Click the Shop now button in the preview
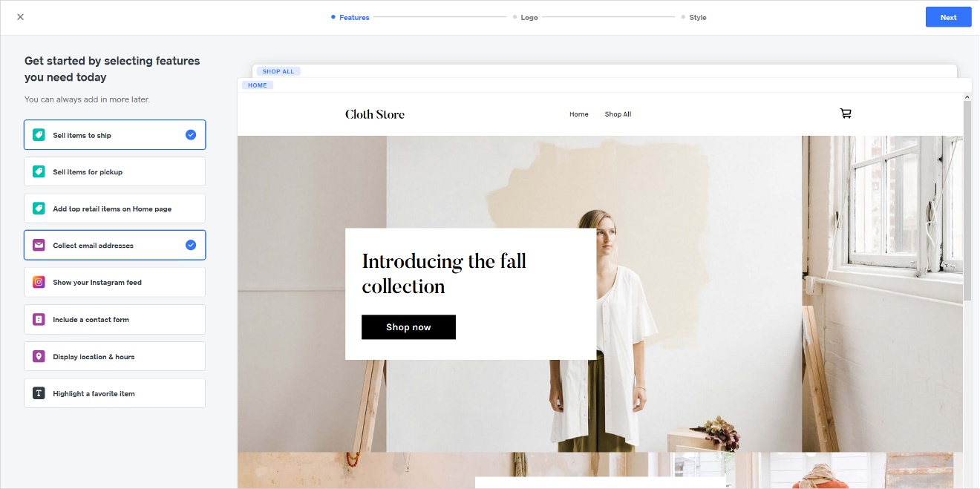Viewport: 980px width, 489px height. pyautogui.click(x=408, y=327)
